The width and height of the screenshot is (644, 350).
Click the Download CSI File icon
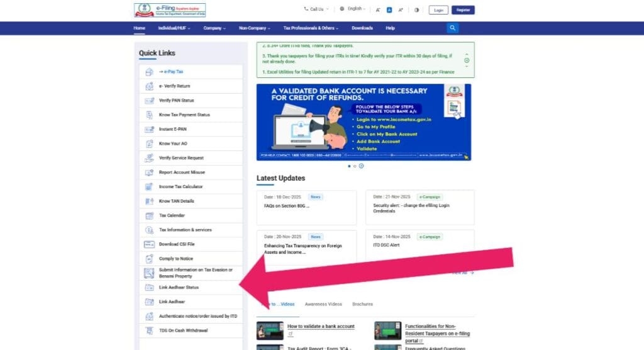[x=149, y=244]
